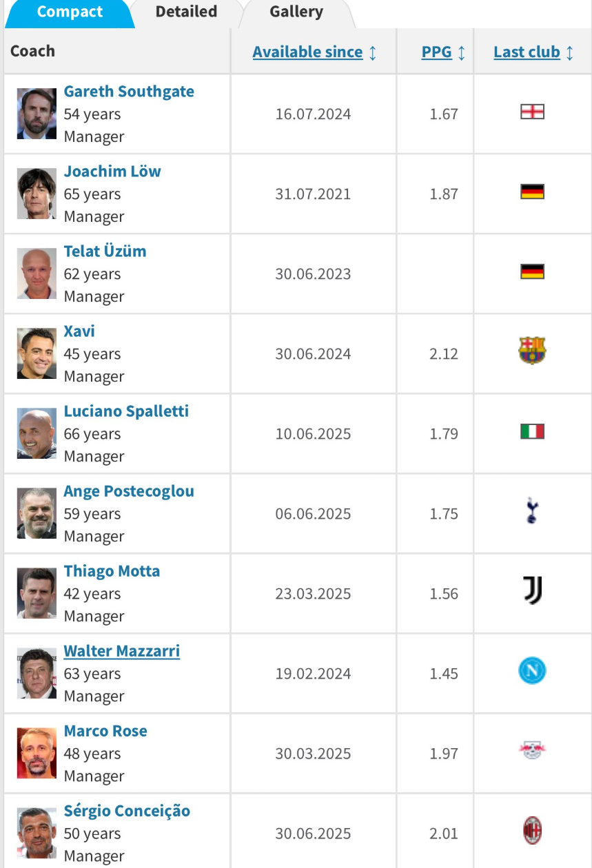Open Sérgio Conceição's profile link

point(127,811)
